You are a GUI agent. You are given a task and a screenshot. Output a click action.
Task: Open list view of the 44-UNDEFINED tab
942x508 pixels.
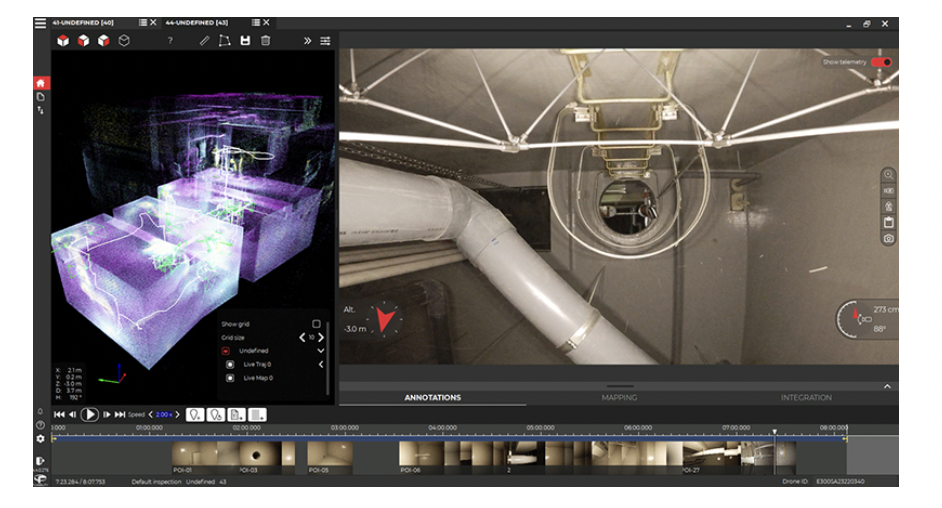tap(256, 22)
